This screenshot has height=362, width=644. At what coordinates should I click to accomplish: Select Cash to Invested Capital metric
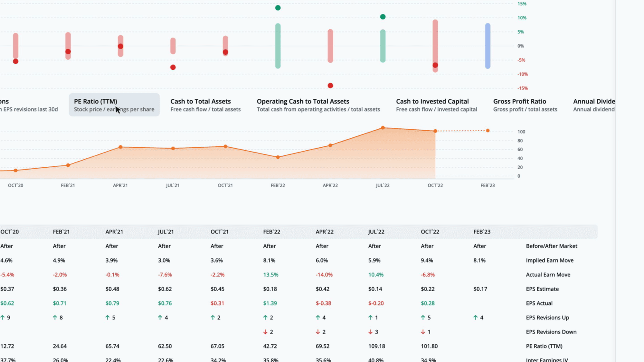tap(436, 105)
